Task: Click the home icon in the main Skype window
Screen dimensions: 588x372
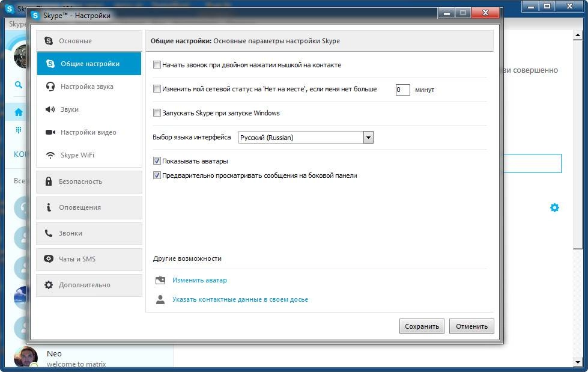Action: [19, 112]
